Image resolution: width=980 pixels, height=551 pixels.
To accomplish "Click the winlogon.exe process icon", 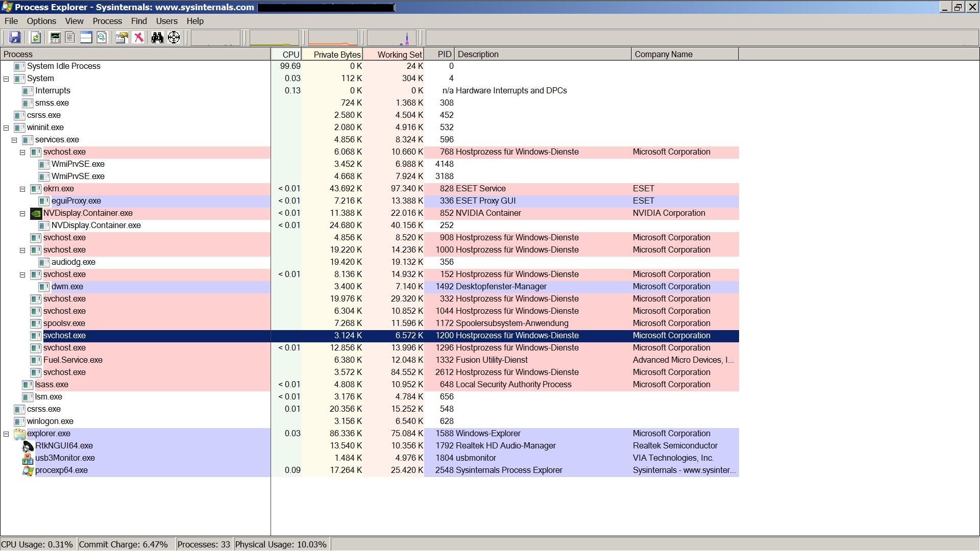I will [19, 421].
